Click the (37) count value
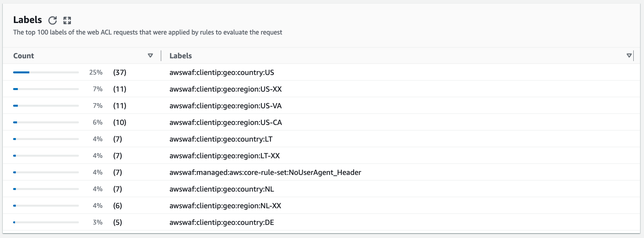This screenshot has width=644, height=238. [x=120, y=73]
